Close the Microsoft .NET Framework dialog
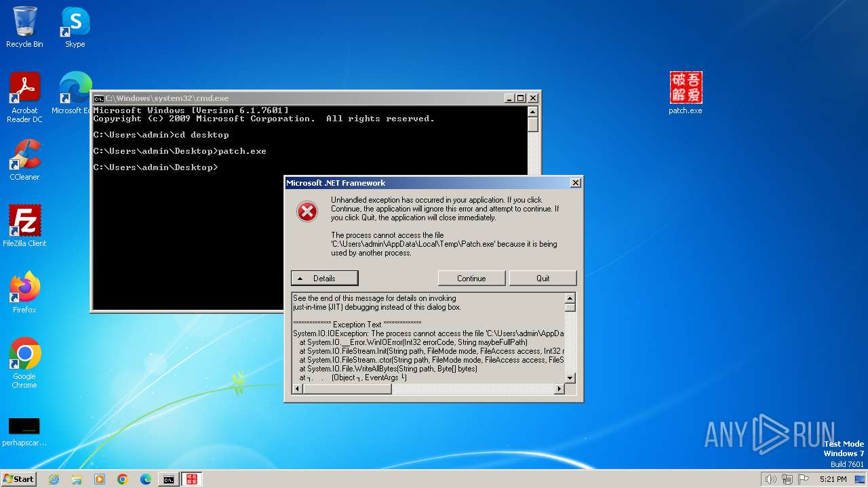This screenshot has width=868, height=488. (x=575, y=183)
